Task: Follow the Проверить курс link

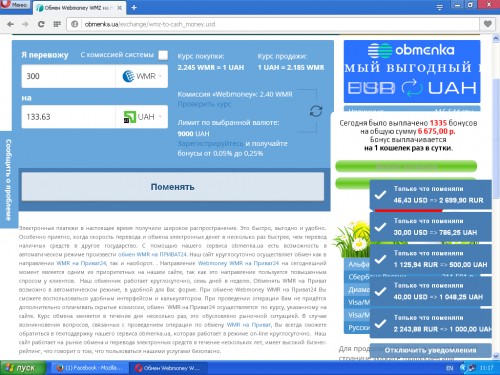Action: [204, 104]
